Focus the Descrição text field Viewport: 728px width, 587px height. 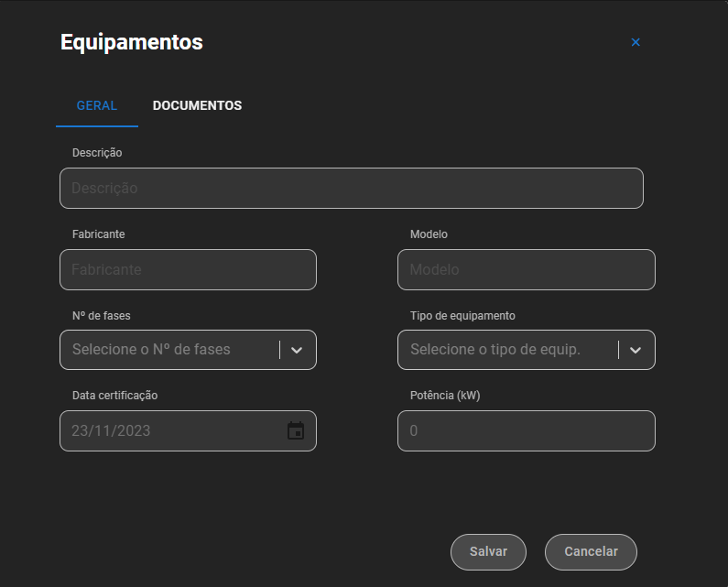pyautogui.click(x=351, y=188)
